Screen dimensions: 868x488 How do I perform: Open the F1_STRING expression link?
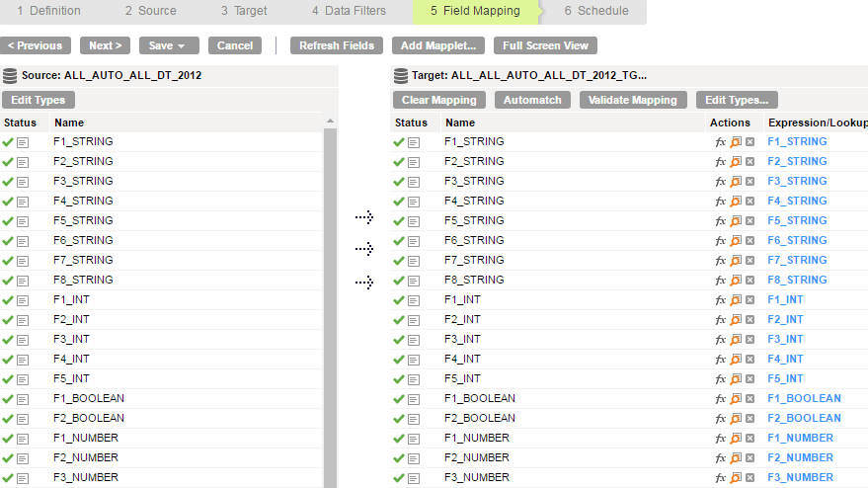tap(797, 142)
